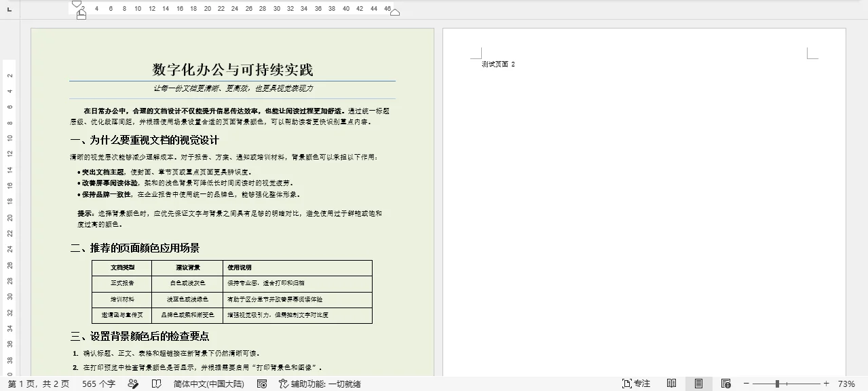Viewport: 868px width, 391px height.
Task: Click table cell 正式报告
Action: click(122, 283)
